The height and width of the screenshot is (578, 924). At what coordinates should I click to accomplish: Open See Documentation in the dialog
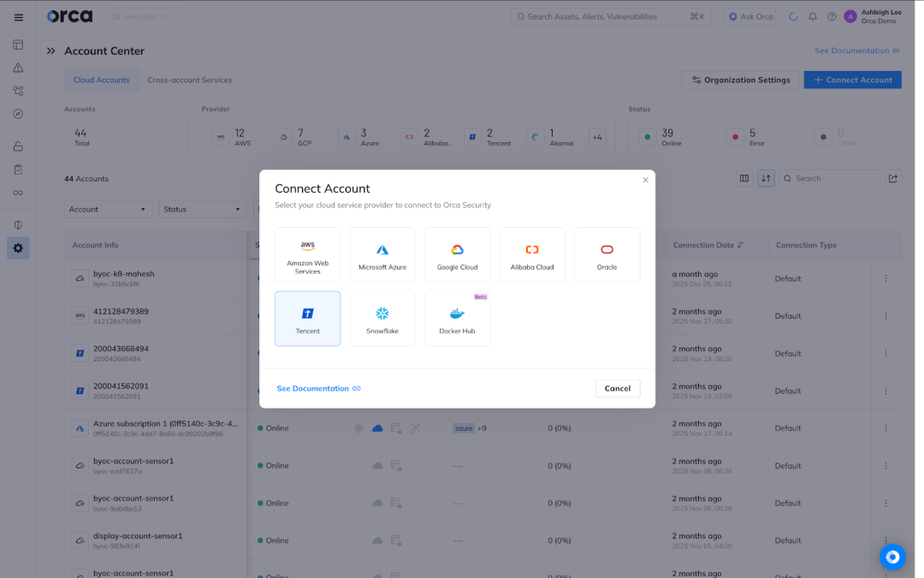click(314, 388)
